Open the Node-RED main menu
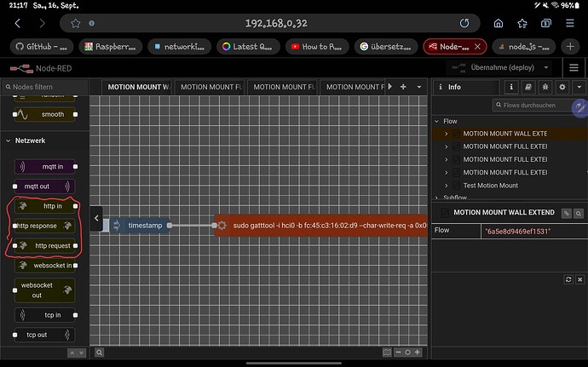The image size is (588, 367). 574,68
